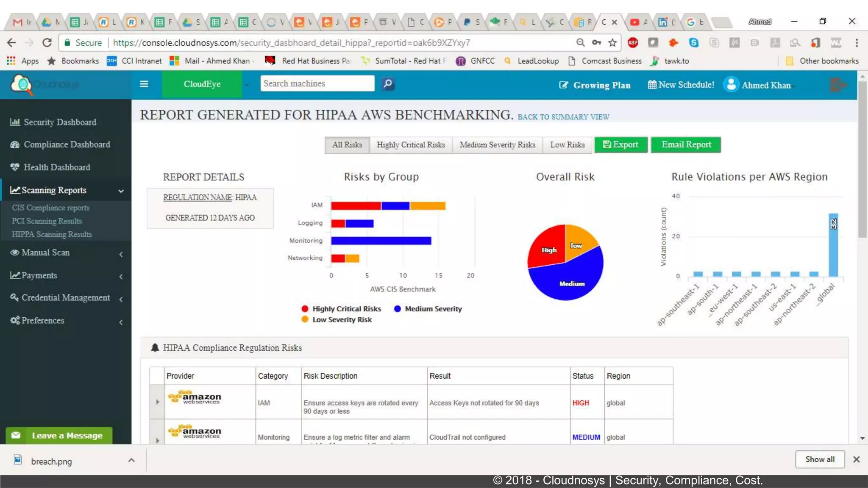Click Back to Summary View link
This screenshot has height=488, width=868.
(x=563, y=117)
